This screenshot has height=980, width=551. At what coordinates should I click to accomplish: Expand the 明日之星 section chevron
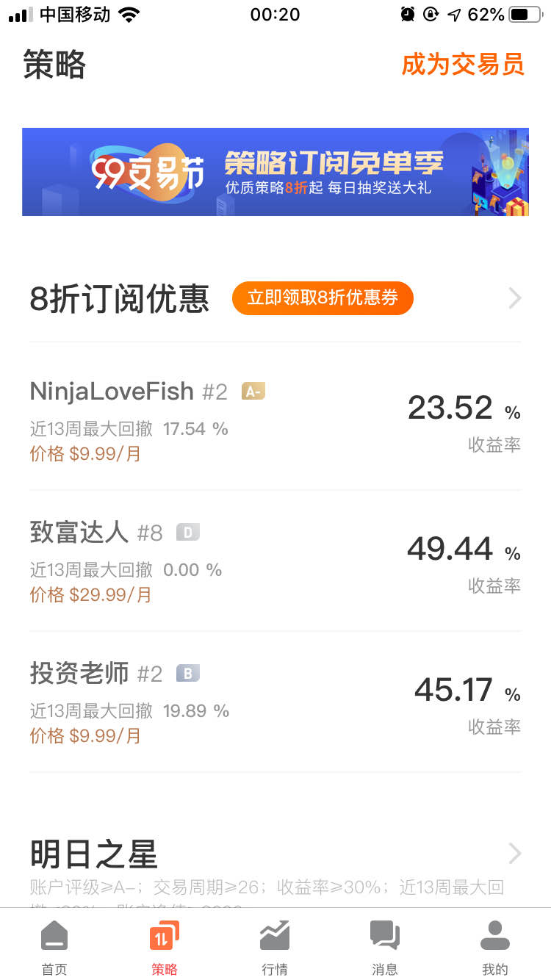(x=515, y=854)
